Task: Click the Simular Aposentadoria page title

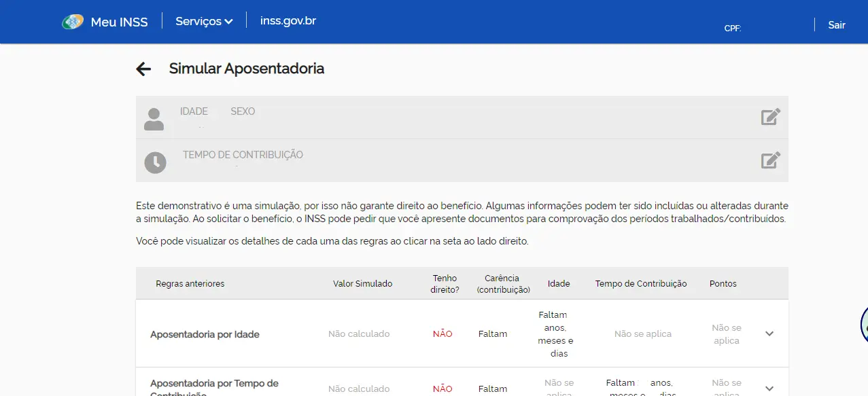Action: [246, 69]
